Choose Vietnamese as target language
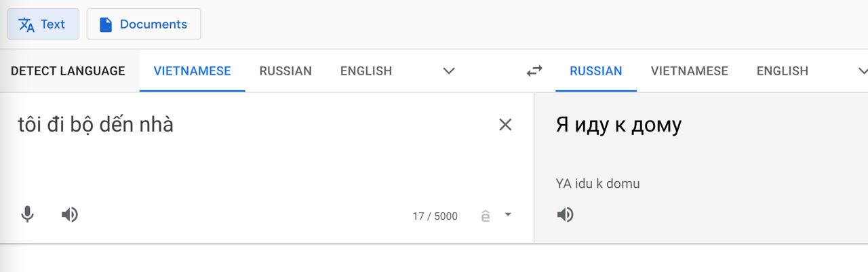Screen dimensions: 868x272 690,71
